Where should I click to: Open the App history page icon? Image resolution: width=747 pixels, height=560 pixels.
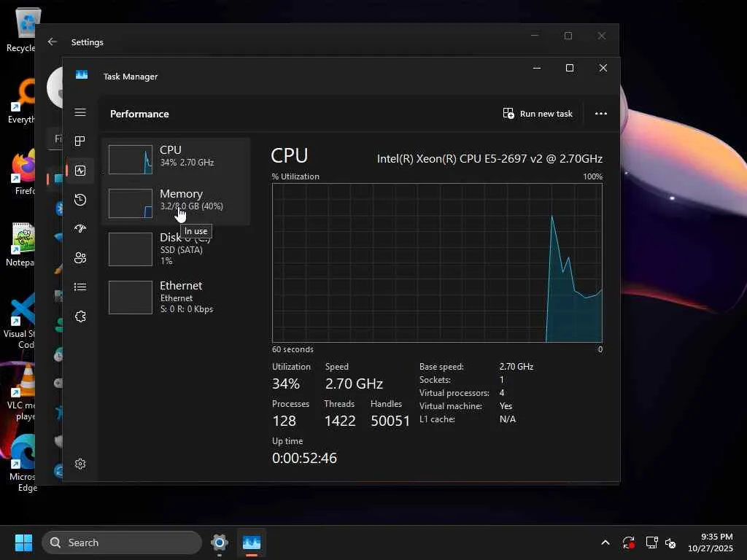coord(80,200)
